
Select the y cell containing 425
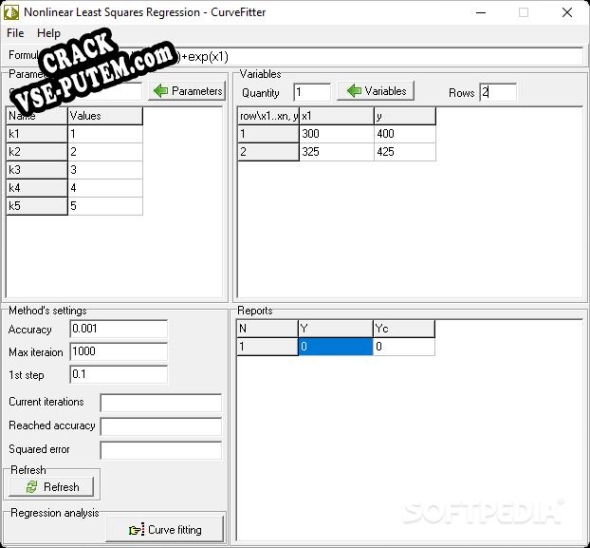(x=405, y=152)
